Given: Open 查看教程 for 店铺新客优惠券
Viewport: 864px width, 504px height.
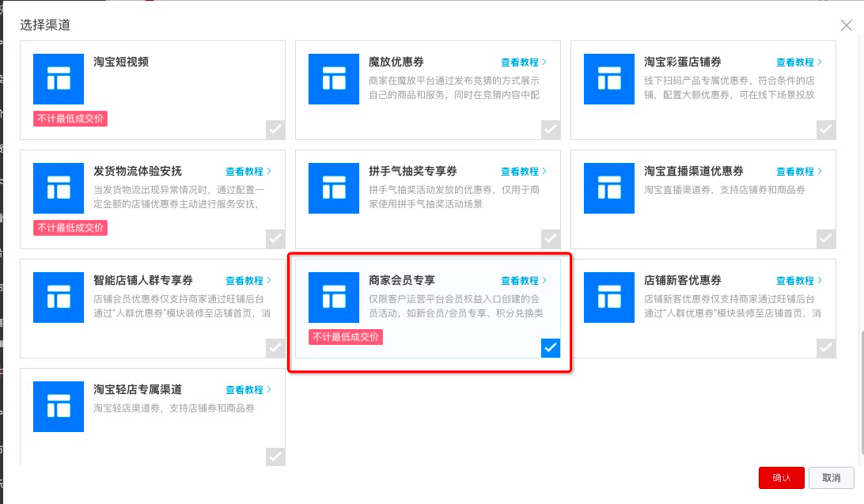Looking at the screenshot, I should [x=799, y=280].
